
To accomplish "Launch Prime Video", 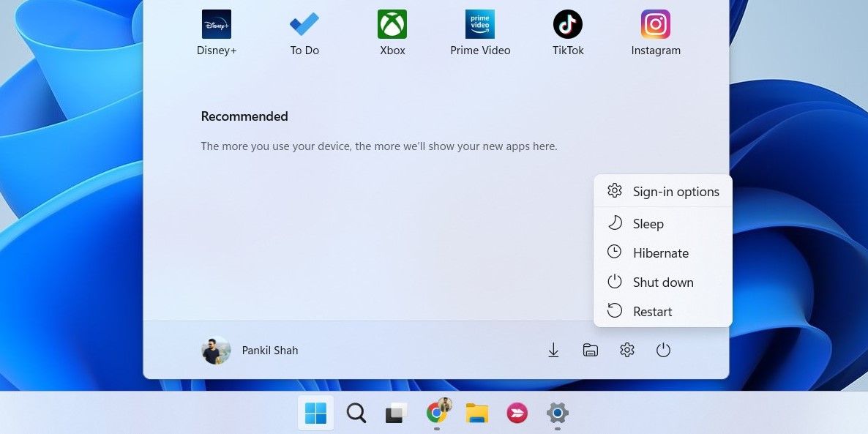I will point(480,24).
